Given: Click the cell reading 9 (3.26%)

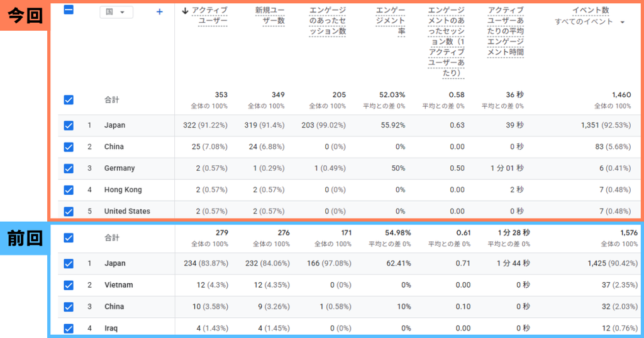Looking at the screenshot, I should [x=274, y=307].
